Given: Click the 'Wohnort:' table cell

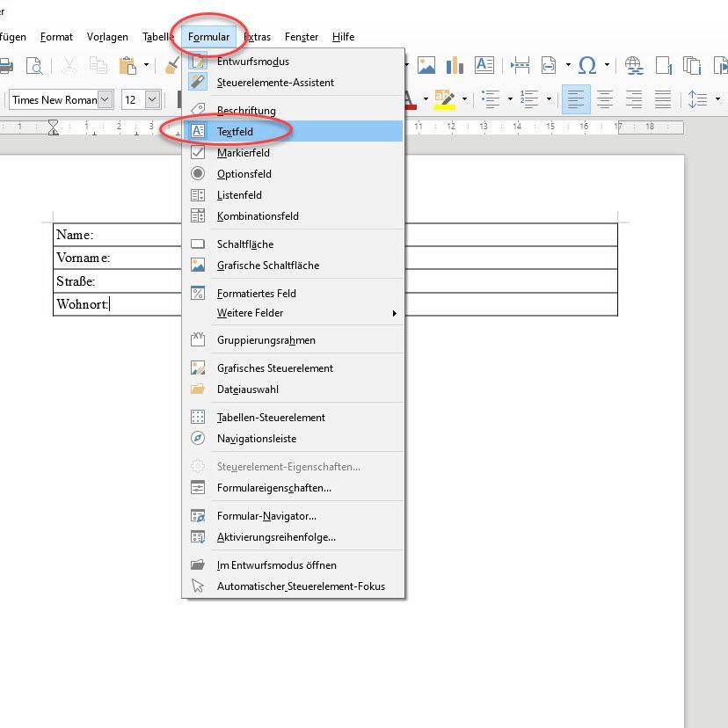Looking at the screenshot, I should pos(117,304).
